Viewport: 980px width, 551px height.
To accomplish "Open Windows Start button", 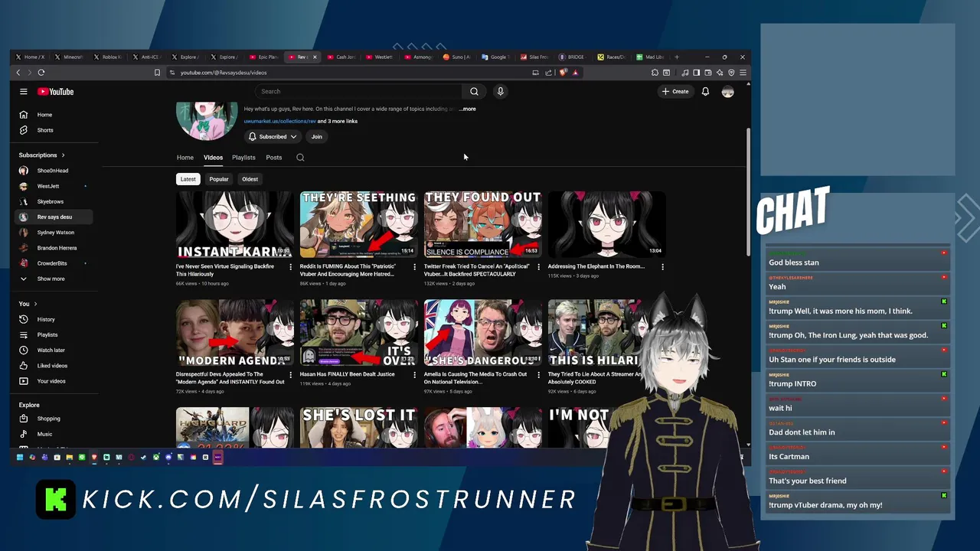I will pyautogui.click(x=20, y=458).
